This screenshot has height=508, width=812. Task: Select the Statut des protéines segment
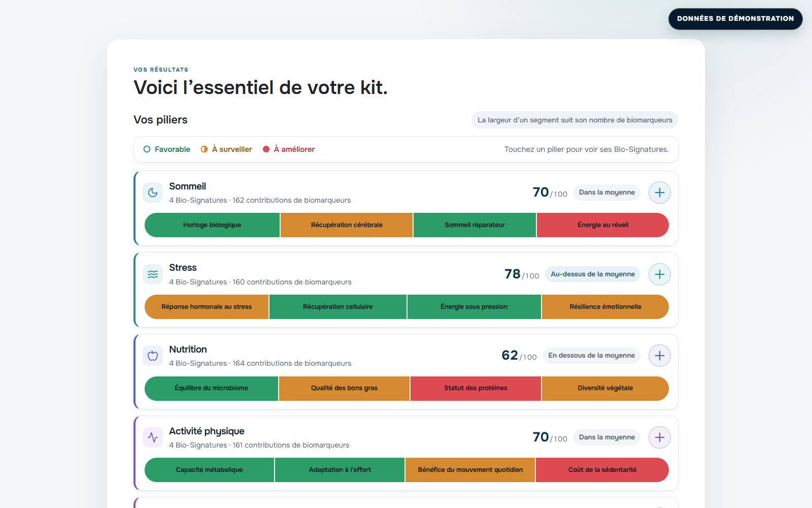(476, 388)
